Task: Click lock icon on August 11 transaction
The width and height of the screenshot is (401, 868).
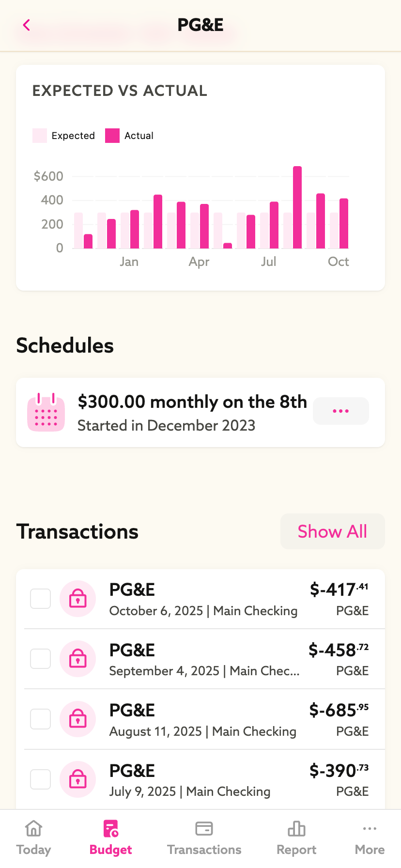Action: pyautogui.click(x=77, y=719)
